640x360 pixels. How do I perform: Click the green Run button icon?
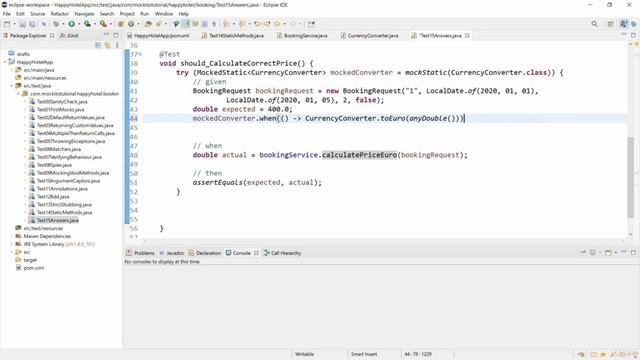[71, 24]
